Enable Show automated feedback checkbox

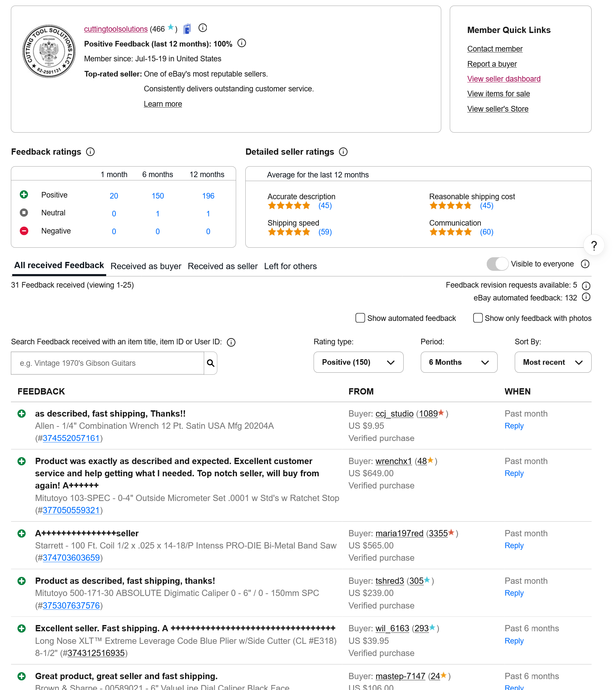(360, 318)
